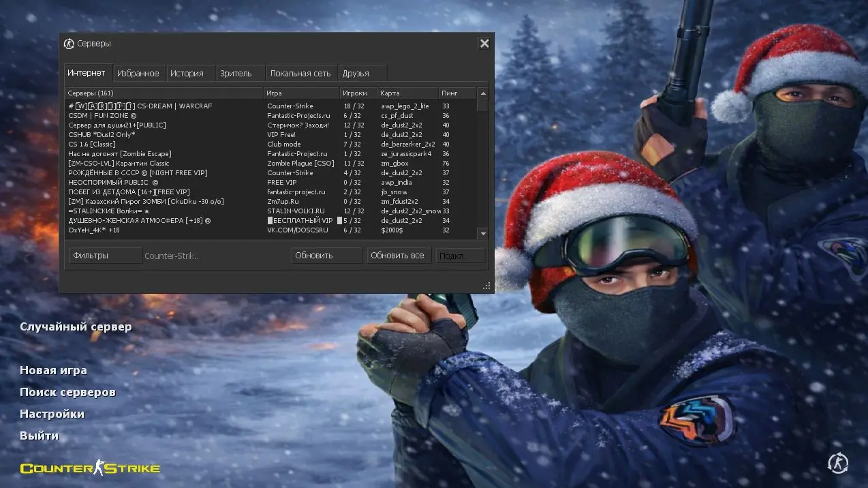Screen dimensions: 868x488
Task: Expand the Фильтры panel
Action: [106, 256]
